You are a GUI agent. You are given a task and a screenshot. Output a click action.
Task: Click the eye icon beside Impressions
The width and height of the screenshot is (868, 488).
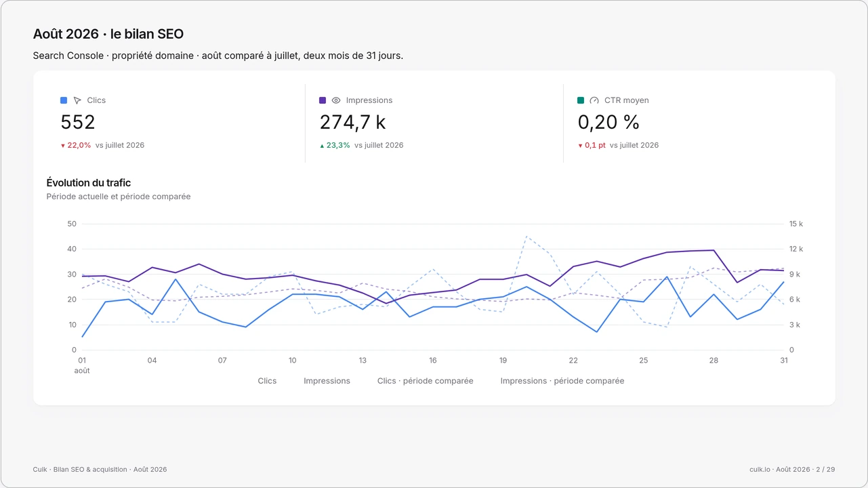(336, 100)
